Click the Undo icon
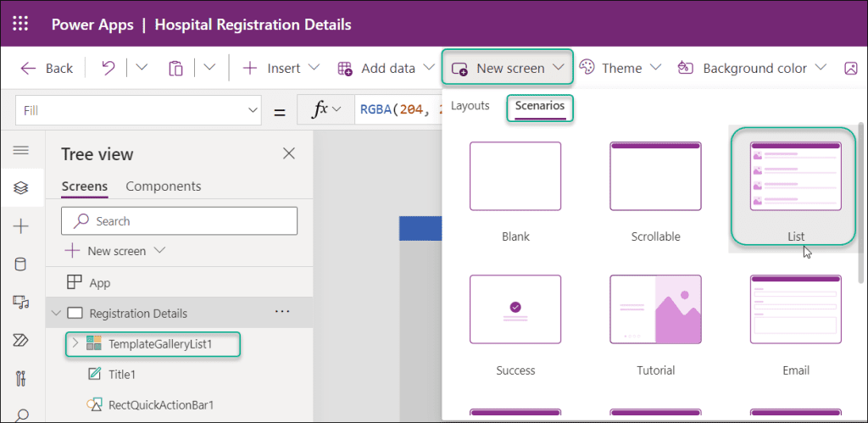Screen dimensions: 868x423 (108, 68)
